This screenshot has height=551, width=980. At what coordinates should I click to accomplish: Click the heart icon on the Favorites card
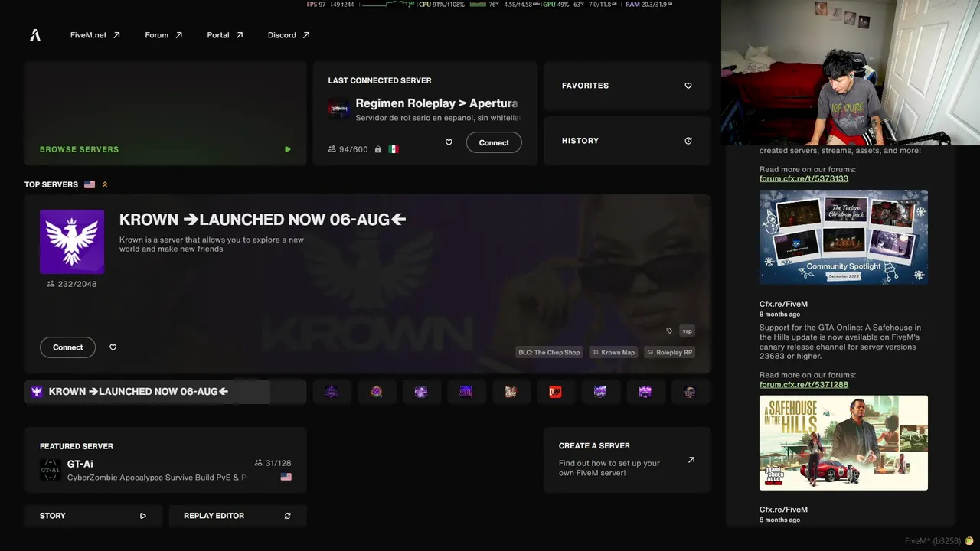688,86
